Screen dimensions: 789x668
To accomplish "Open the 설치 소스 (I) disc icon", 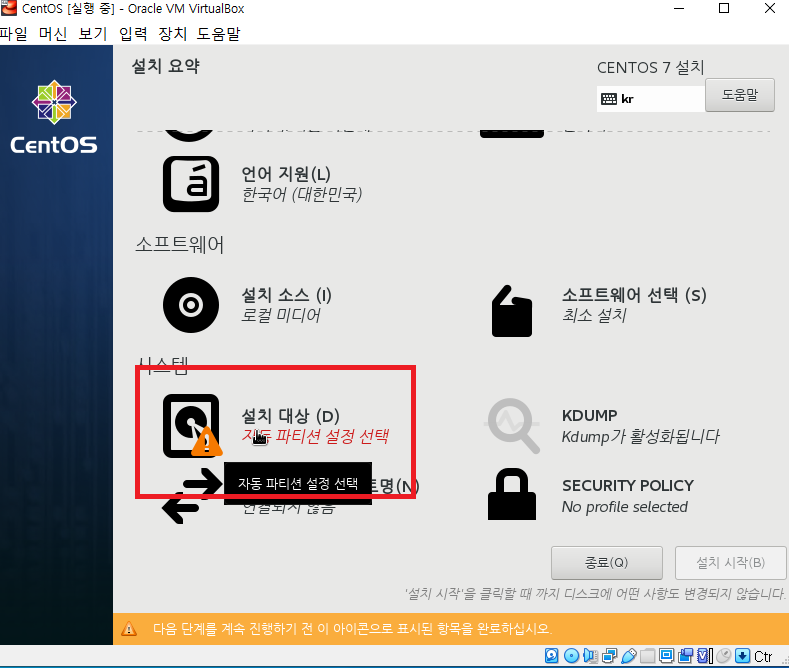I will pos(191,305).
